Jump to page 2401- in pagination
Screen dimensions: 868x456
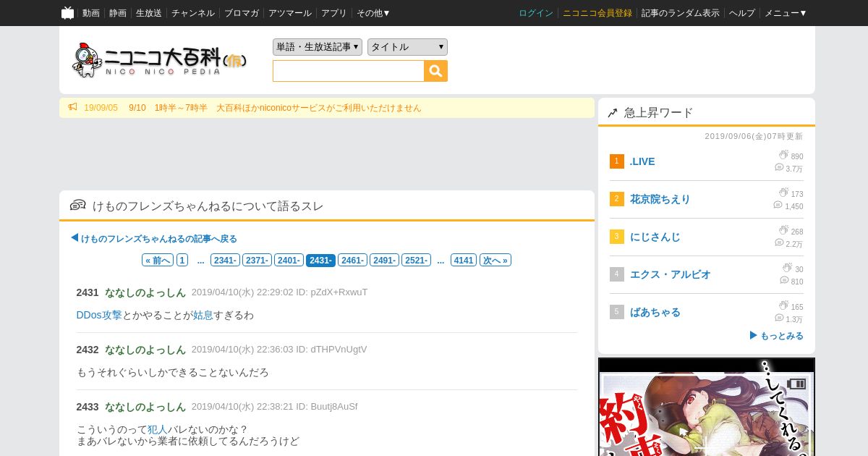289,260
